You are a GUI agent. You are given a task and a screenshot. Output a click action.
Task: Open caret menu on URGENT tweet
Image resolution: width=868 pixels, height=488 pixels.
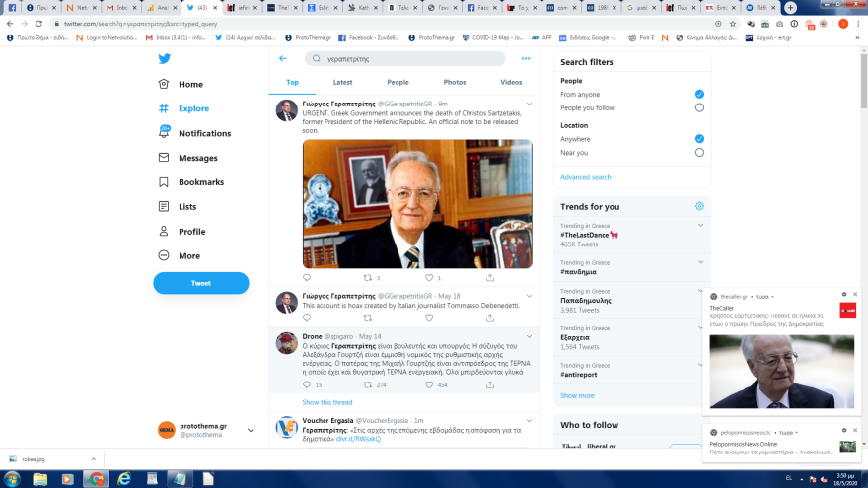click(530, 105)
